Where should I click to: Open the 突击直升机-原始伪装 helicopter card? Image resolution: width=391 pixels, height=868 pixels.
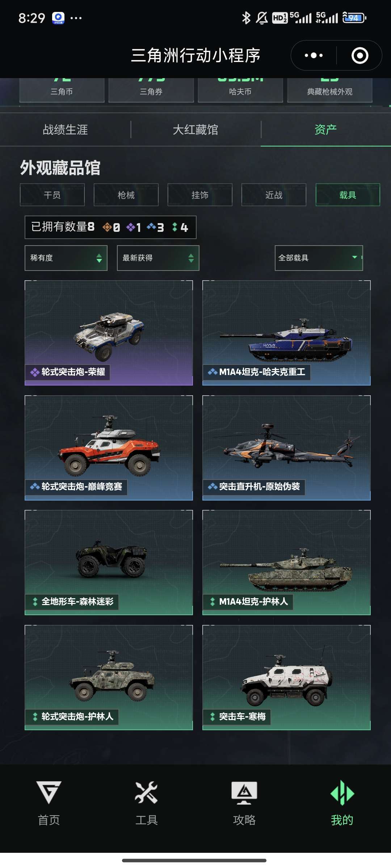[286, 448]
